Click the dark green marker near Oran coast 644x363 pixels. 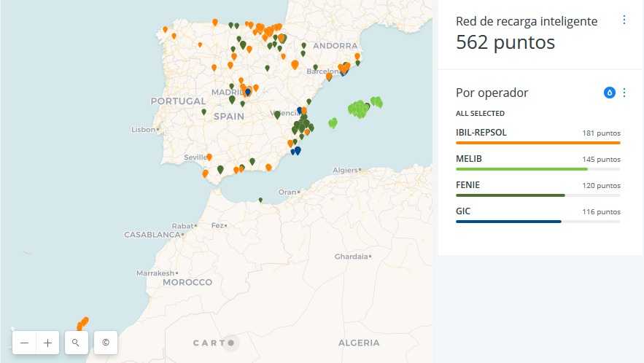coord(260,200)
